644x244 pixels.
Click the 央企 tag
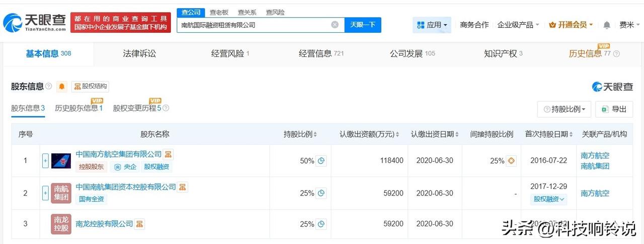click(x=125, y=167)
